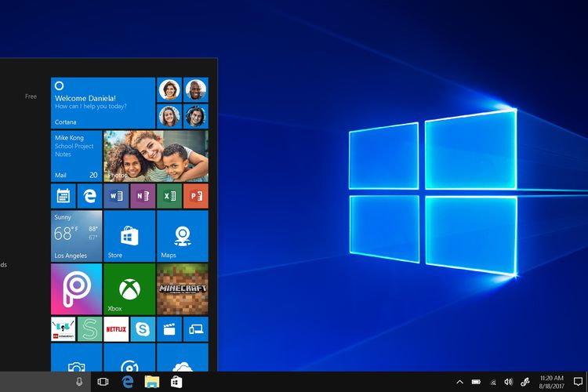Open the Action Center notifications
The image size is (588, 392).
[578, 382]
